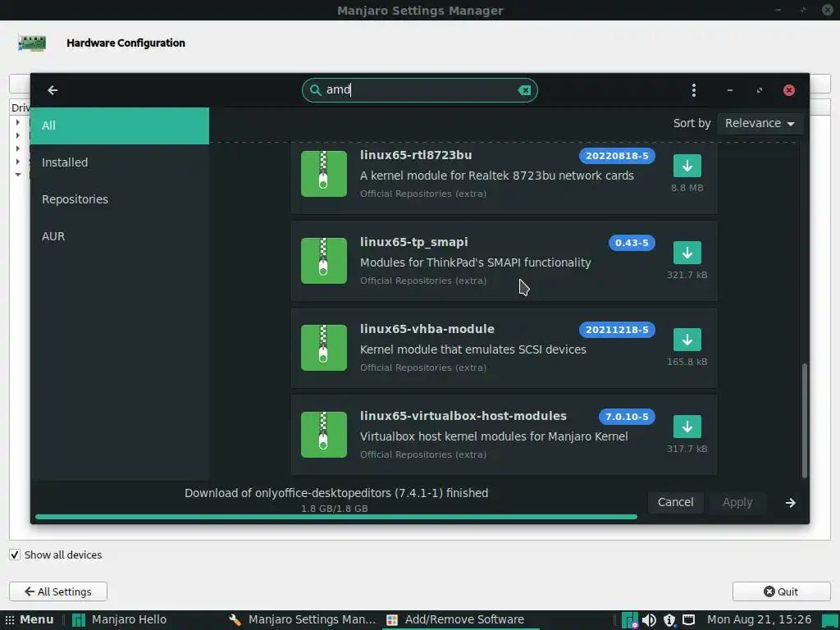Click All Settings in Settings Manager
The image size is (840, 630).
(58, 591)
